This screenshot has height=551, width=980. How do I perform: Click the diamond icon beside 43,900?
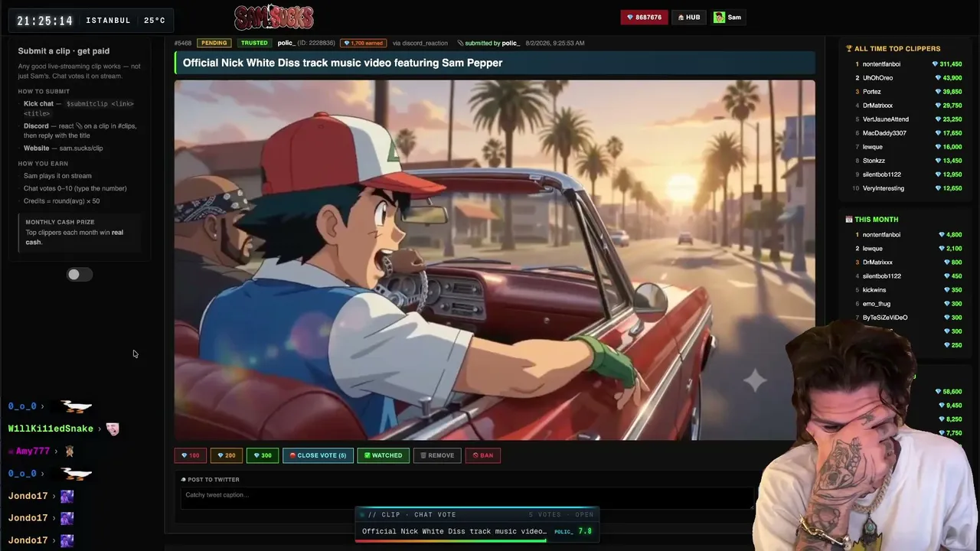939,78
